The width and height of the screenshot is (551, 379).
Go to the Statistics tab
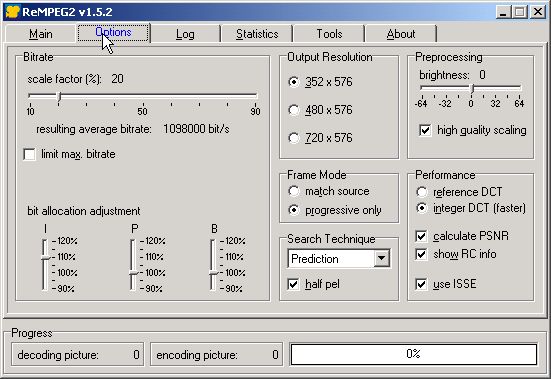257,34
